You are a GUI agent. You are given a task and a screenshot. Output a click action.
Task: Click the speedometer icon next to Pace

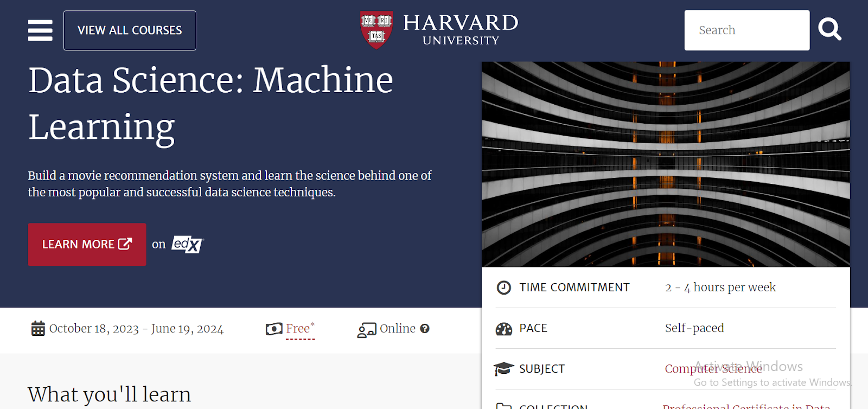coord(503,328)
